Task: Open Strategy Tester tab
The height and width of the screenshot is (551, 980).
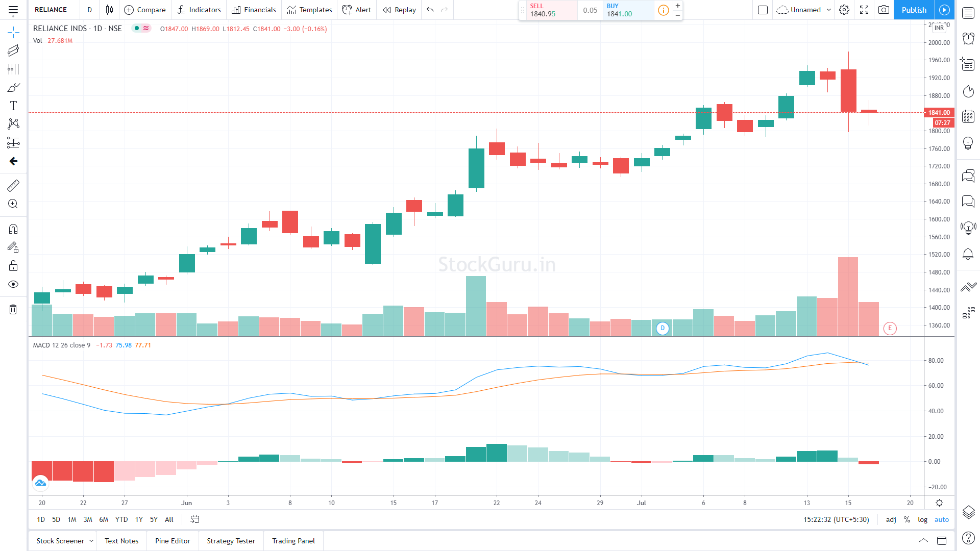Action: tap(231, 541)
